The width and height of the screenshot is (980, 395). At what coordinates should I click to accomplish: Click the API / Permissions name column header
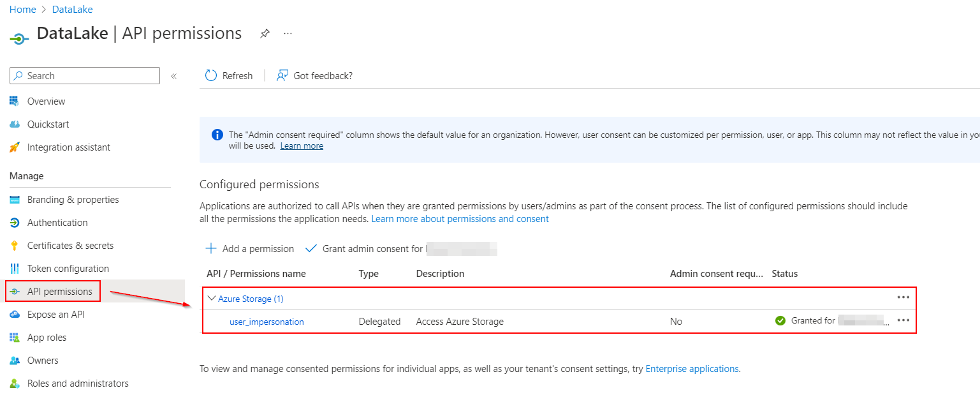click(256, 274)
